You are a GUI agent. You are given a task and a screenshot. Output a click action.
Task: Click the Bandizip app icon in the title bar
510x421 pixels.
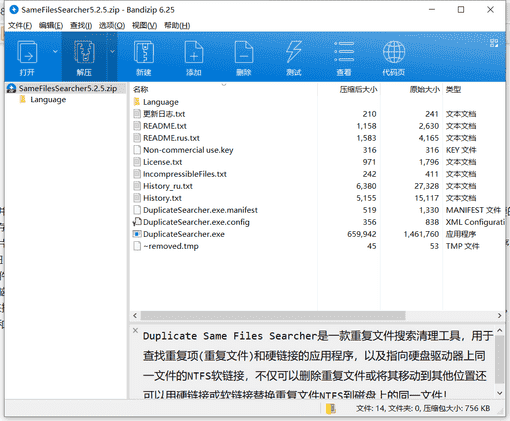[x=14, y=10]
